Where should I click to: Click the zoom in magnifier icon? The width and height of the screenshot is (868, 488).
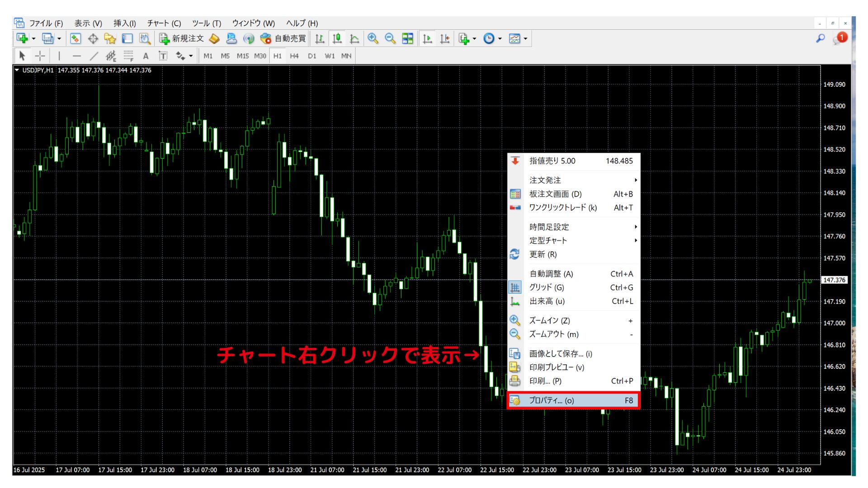coord(373,38)
